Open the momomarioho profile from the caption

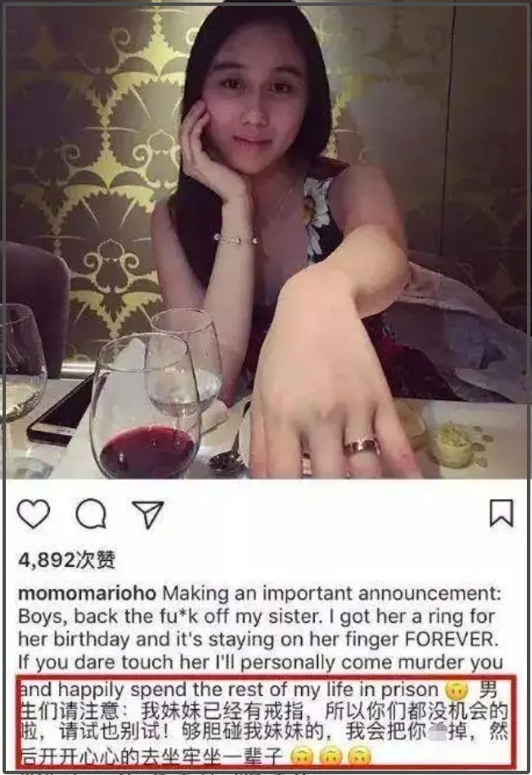click(87, 593)
